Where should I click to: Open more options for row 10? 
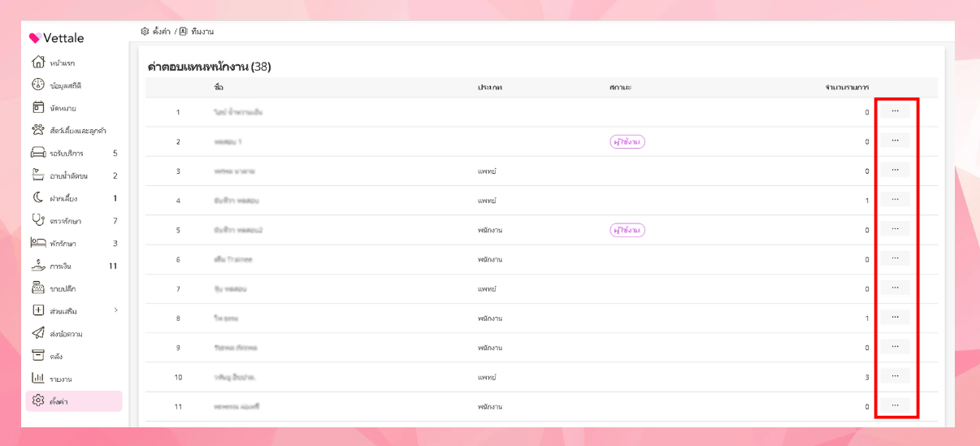[x=895, y=376]
